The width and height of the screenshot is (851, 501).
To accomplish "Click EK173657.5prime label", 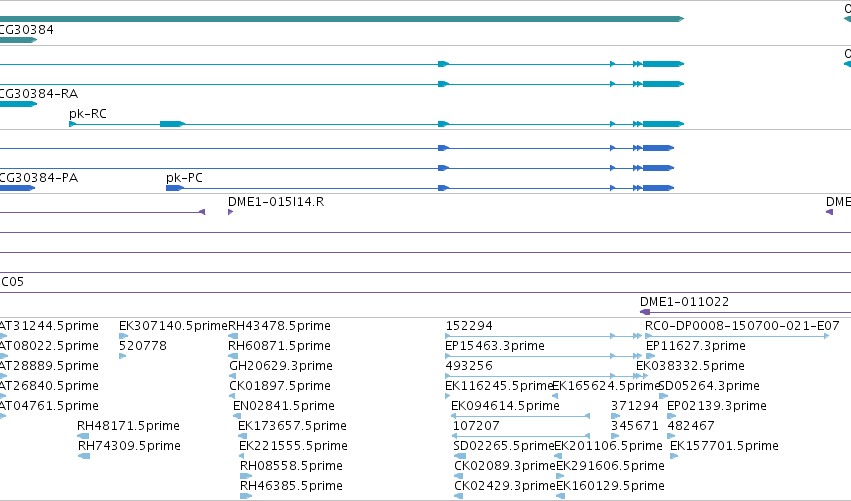I will (292, 426).
